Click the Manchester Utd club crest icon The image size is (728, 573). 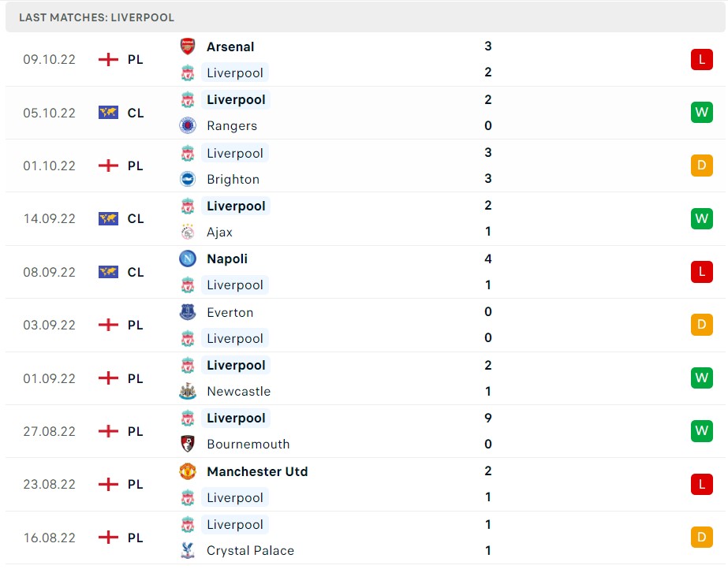point(187,471)
